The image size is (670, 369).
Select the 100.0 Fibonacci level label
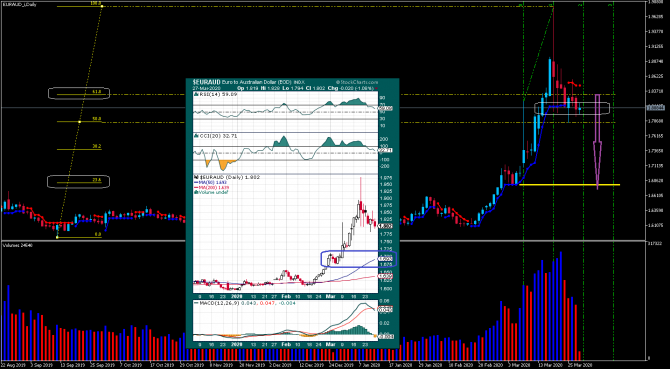pos(95,3)
